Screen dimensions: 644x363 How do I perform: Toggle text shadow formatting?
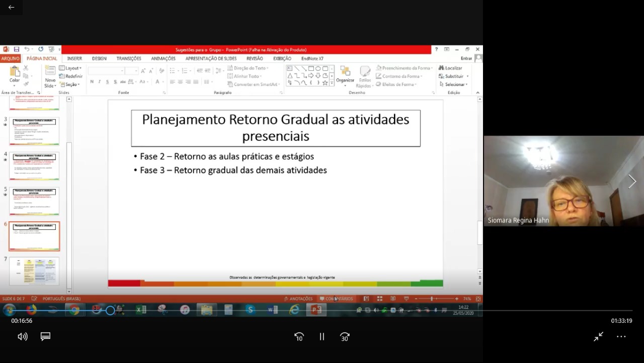[115, 81]
